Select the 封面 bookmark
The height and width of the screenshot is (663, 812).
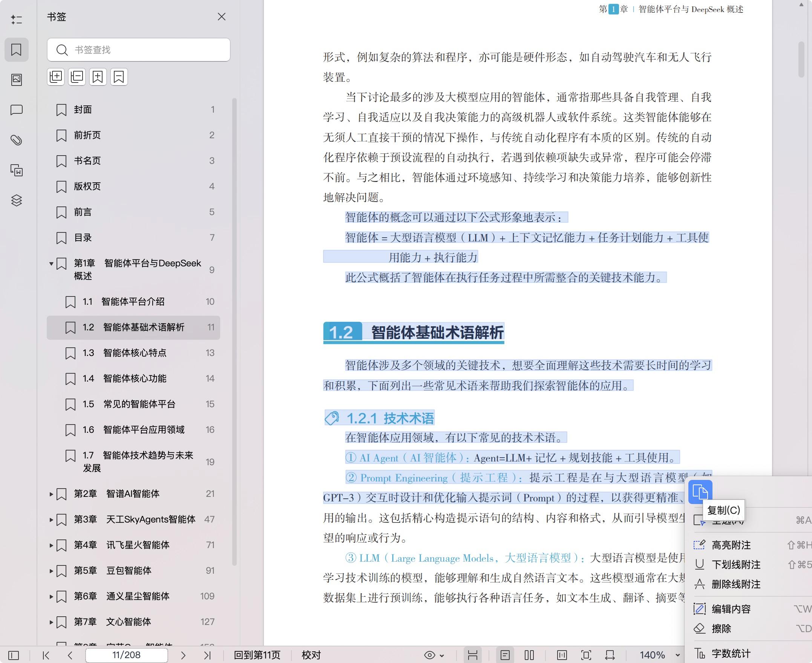133,110
